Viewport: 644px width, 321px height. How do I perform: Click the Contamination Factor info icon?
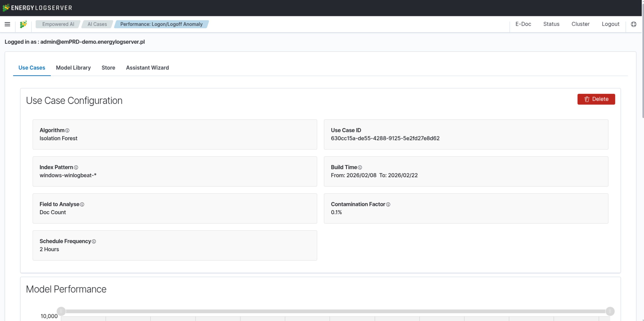(x=388, y=204)
